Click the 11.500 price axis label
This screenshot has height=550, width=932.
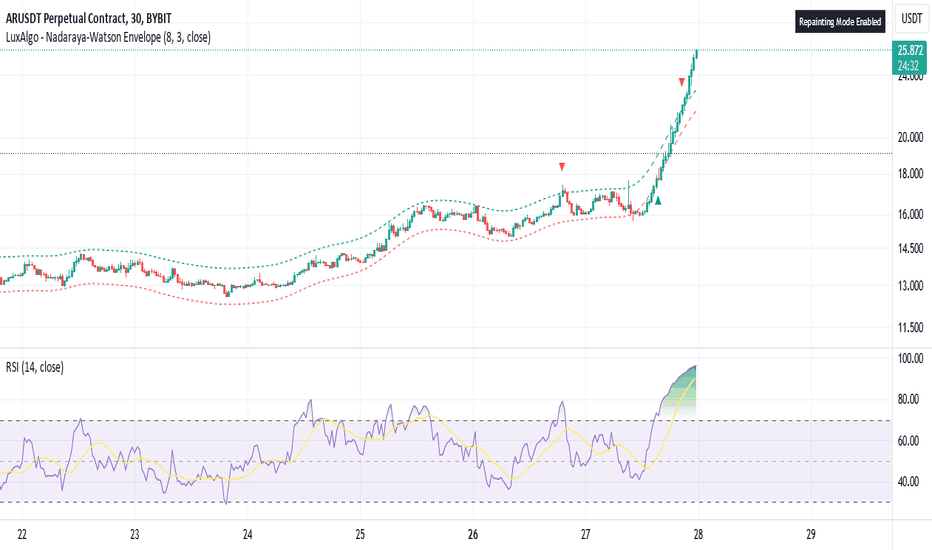910,328
